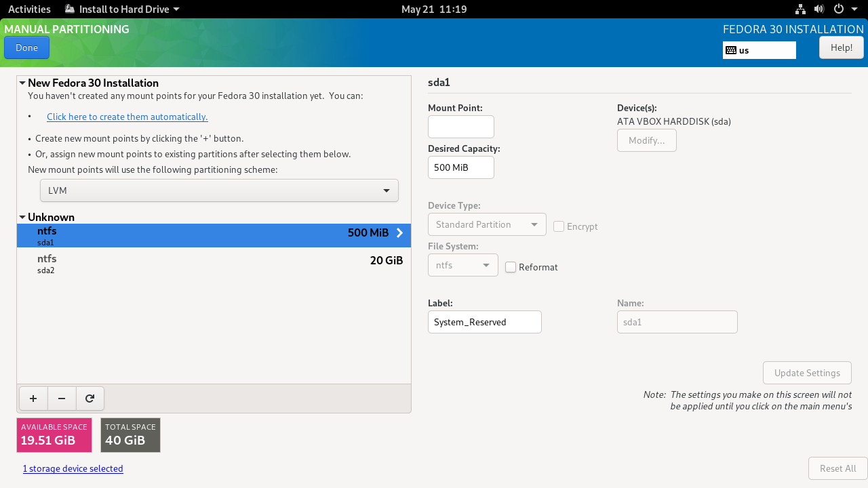Select the ntfs sda1 500 MiB partition

[214, 235]
